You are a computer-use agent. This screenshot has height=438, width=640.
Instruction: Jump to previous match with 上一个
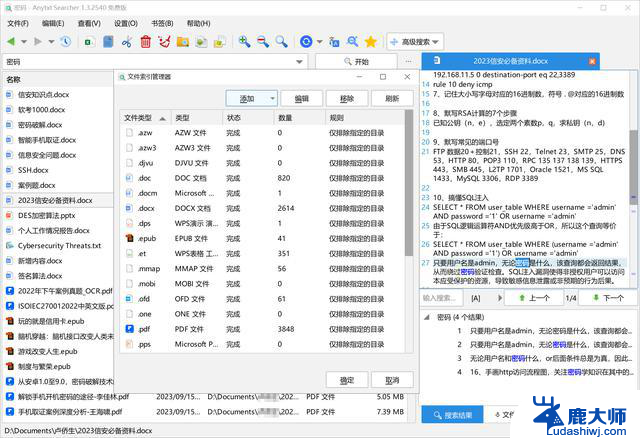(x=534, y=298)
